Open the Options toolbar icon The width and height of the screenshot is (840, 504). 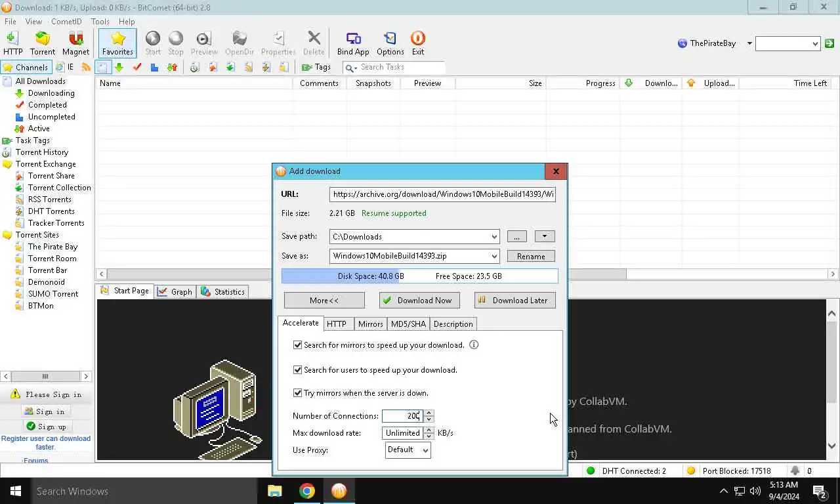coord(390,43)
